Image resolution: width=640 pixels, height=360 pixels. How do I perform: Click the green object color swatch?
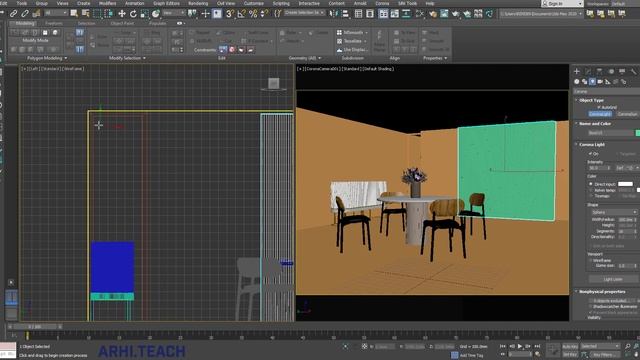tap(638, 133)
